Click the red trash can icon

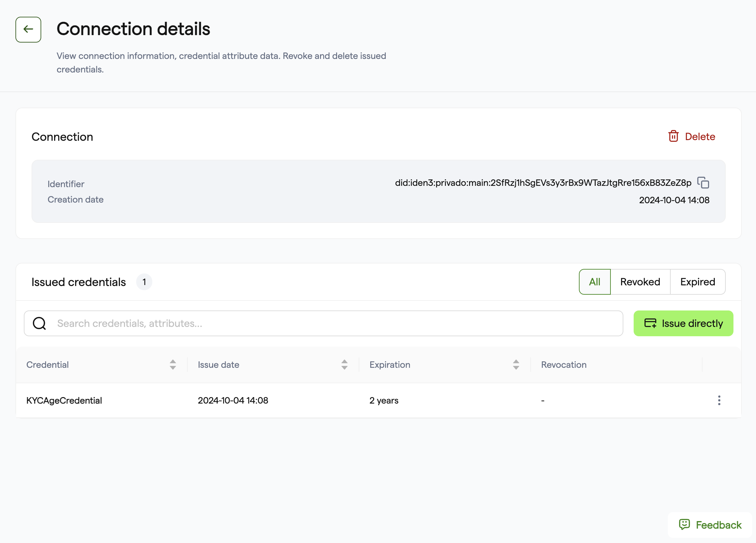pos(673,136)
